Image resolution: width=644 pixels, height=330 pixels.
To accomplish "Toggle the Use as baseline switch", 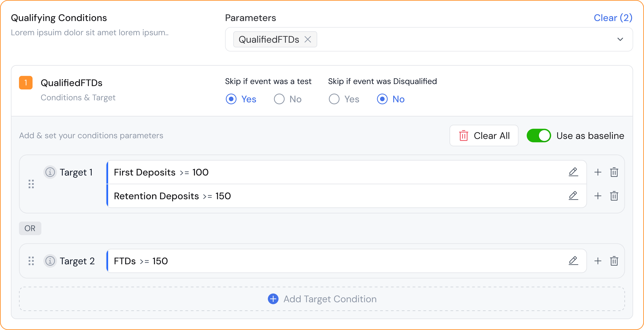I will 538,136.
